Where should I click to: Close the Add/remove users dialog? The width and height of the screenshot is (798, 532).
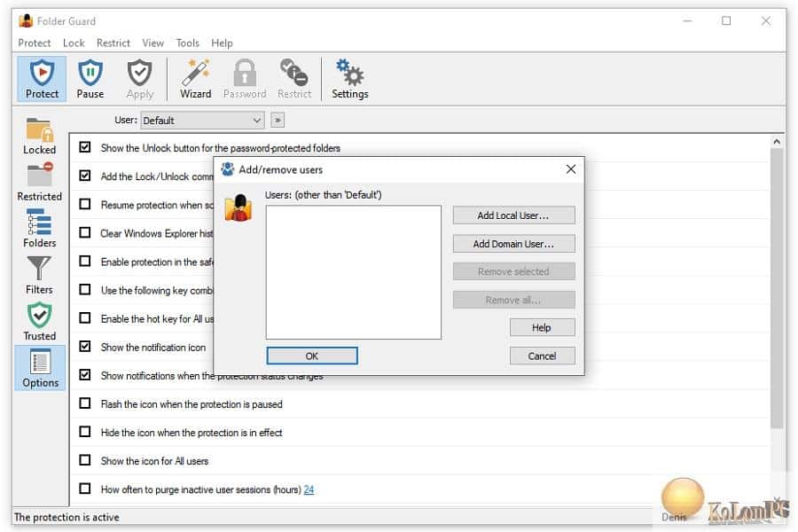[x=571, y=169]
